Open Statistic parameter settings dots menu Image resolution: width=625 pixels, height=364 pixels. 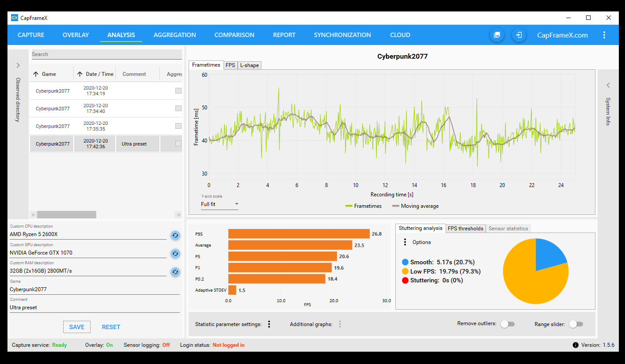click(269, 324)
